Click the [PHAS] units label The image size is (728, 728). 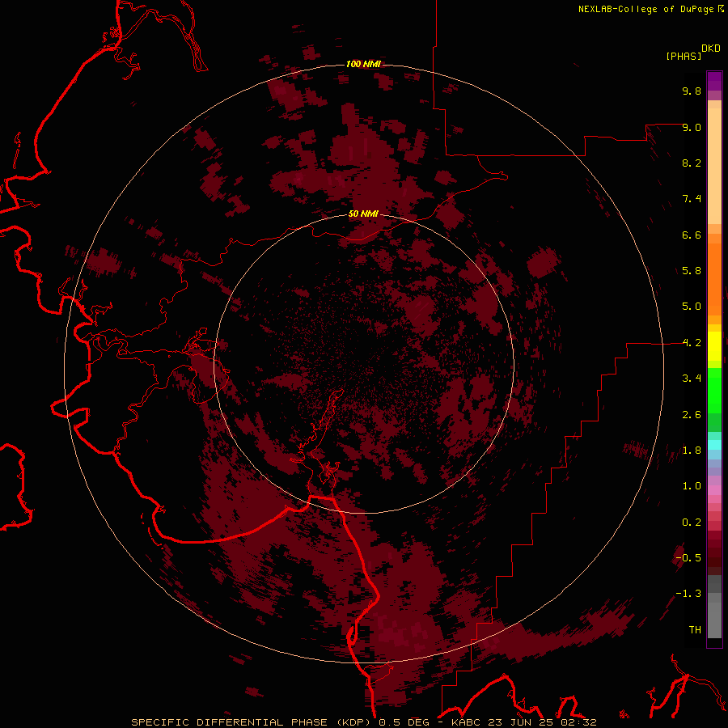click(x=684, y=56)
